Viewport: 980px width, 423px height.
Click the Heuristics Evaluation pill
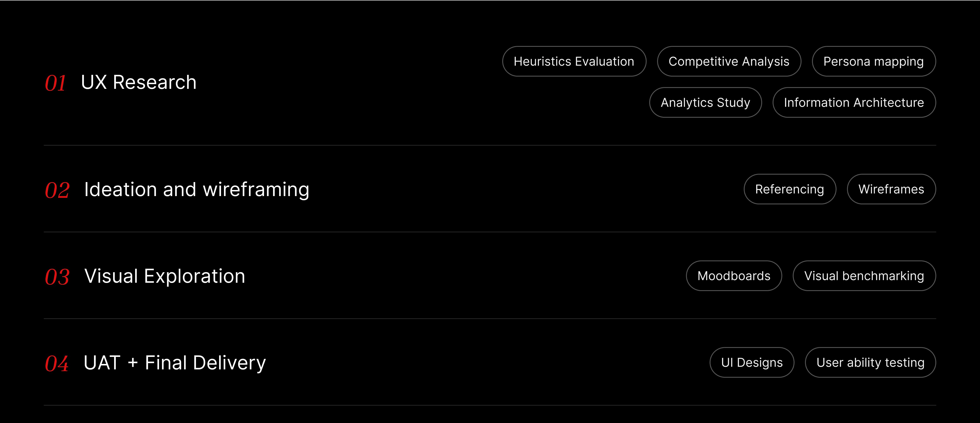pyautogui.click(x=574, y=61)
